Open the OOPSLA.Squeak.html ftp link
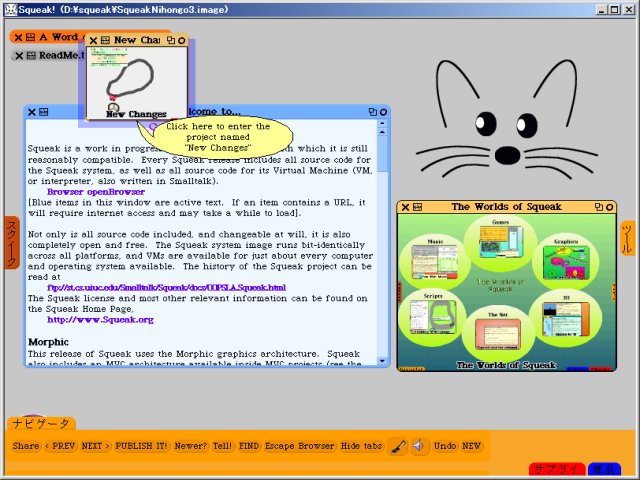Screen dimensions: 640x480 tap(167, 287)
